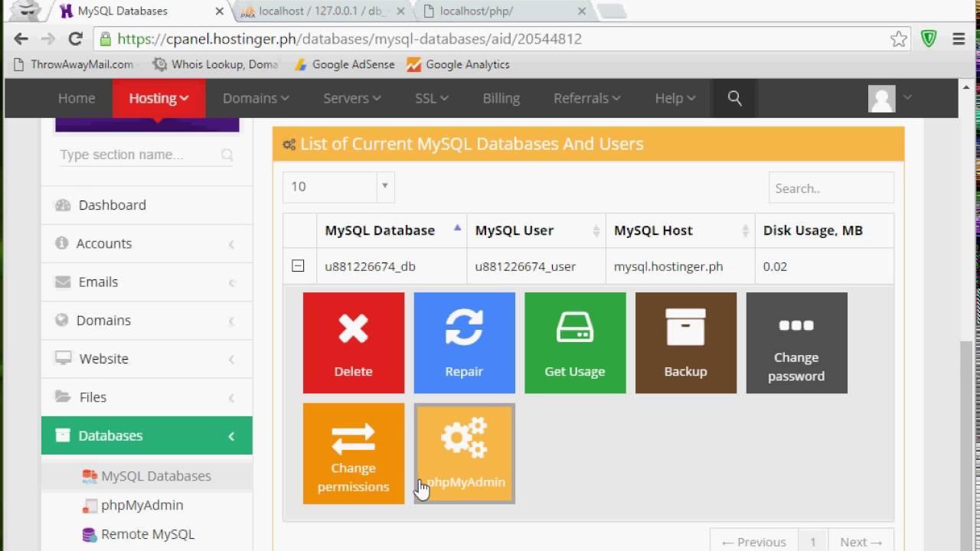
Task: Expand the Domains sidebar section
Action: point(147,320)
